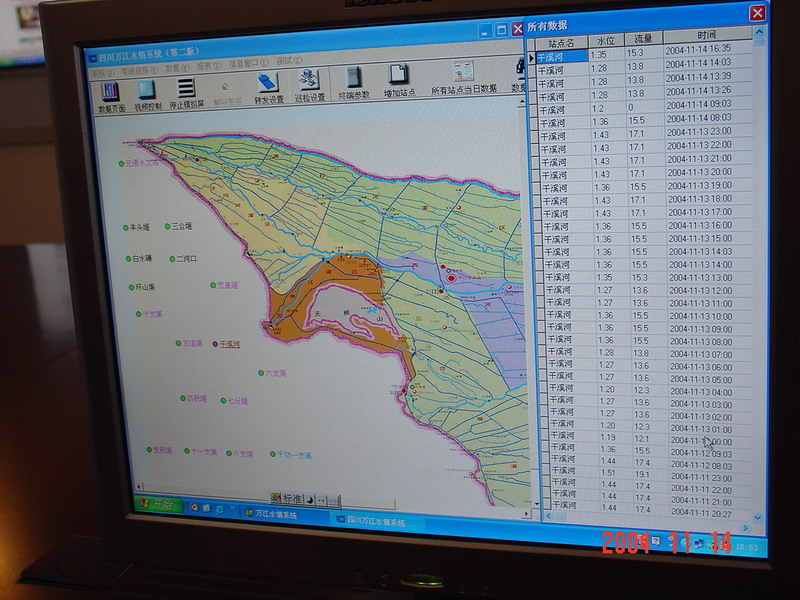800x600 pixels.
Task: Click the up arrow on the 所有数据 scrollbar
Action: coord(759,32)
